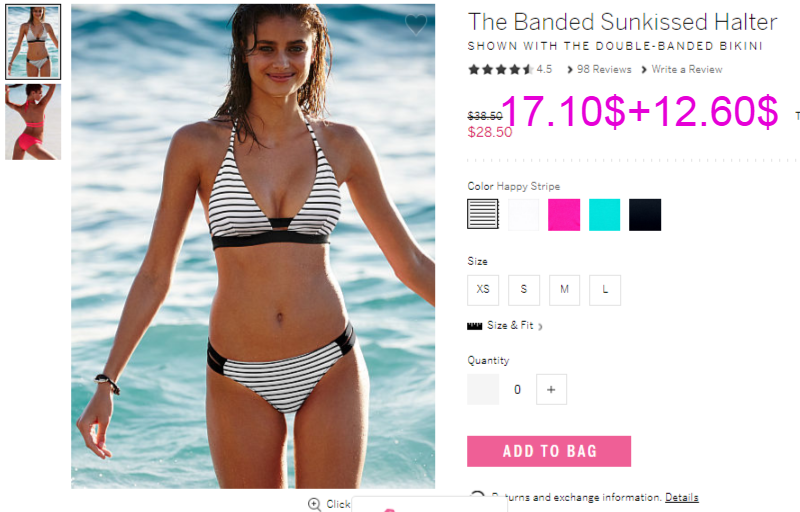
Task: Select size S
Action: point(523,290)
